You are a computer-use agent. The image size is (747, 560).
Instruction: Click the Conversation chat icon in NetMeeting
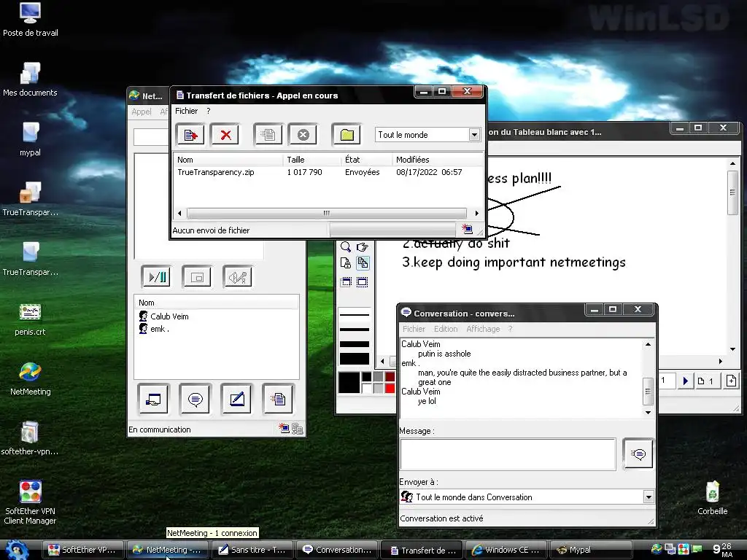(x=195, y=399)
